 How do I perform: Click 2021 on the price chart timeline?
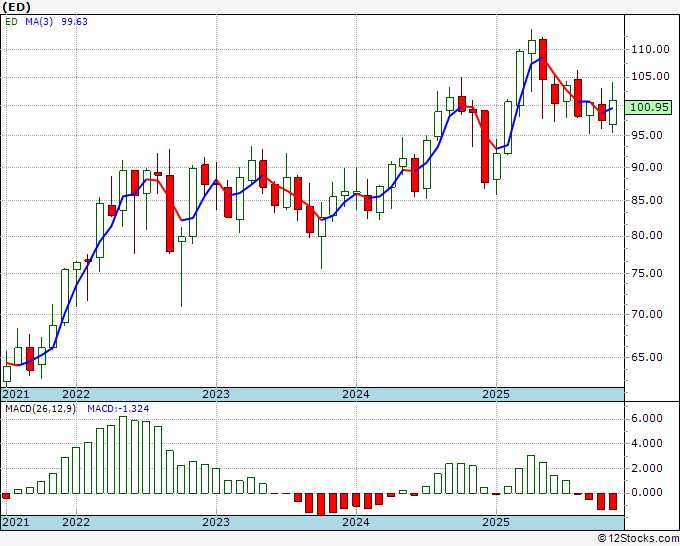tap(16, 394)
